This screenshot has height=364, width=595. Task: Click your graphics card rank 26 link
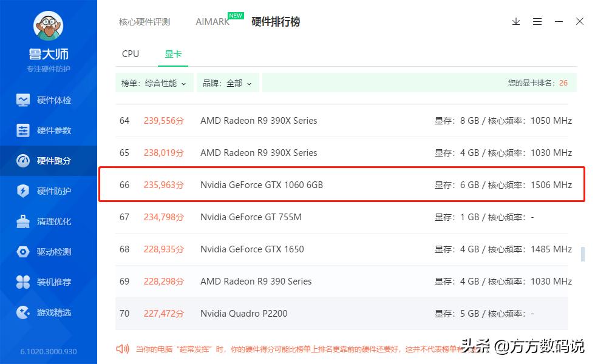coord(563,82)
